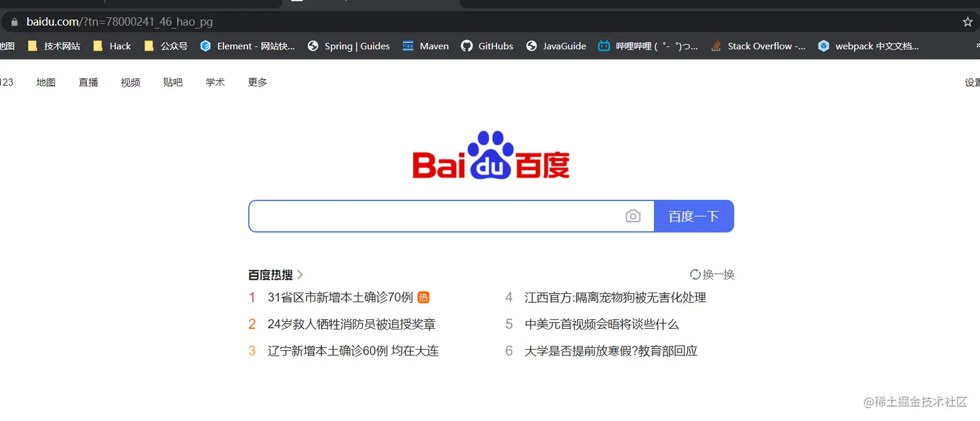The height and width of the screenshot is (421, 980).
Task: Open hot search 24岁救人牺牲消防员被追授奖章
Action: coord(351,324)
